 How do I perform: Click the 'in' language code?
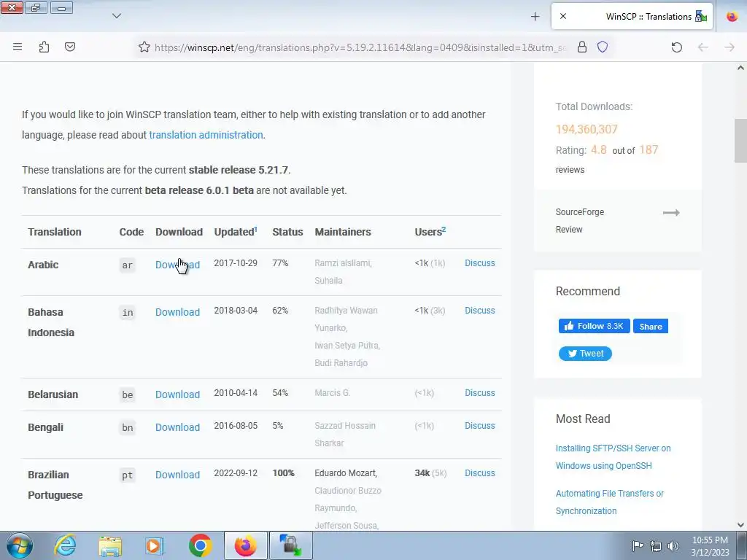(127, 313)
